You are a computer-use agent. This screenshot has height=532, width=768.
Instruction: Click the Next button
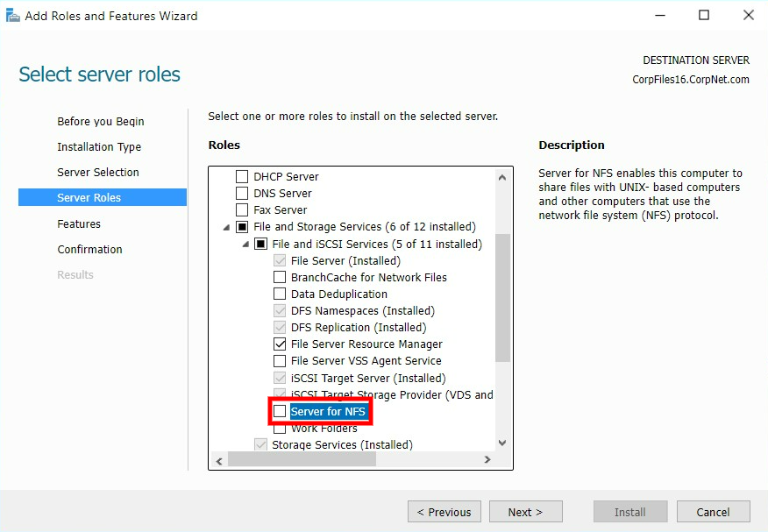(x=525, y=511)
